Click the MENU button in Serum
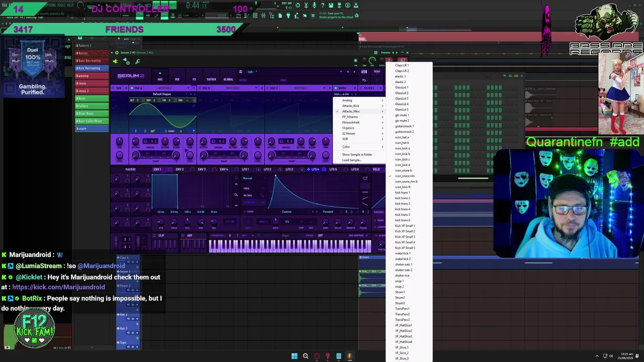 click(x=377, y=71)
